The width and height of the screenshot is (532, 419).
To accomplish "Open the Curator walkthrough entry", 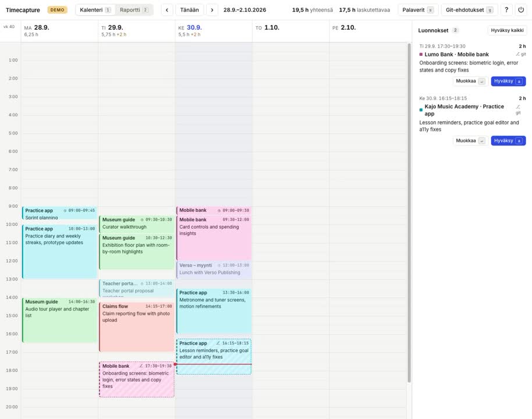I will 136,223.
